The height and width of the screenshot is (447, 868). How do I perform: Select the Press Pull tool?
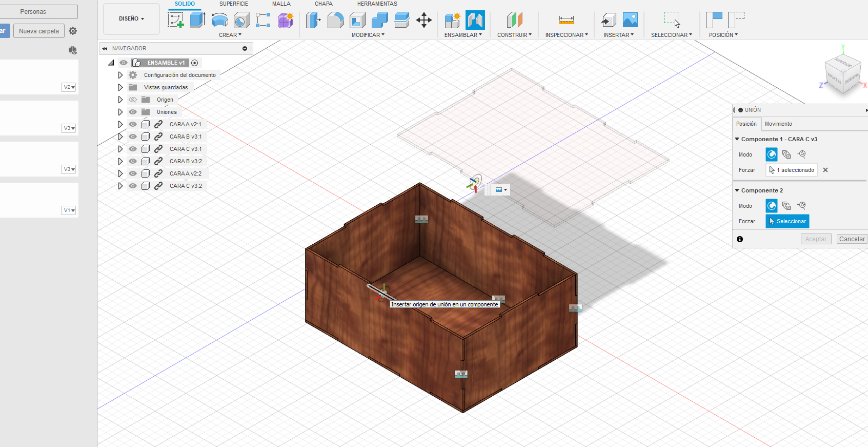(x=313, y=20)
